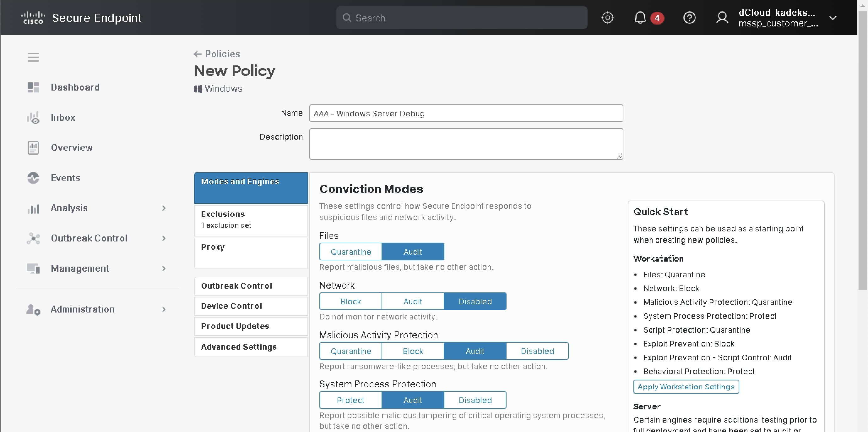The width and height of the screenshot is (868, 432).
Task: Click the hamburger menu icon
Action: pyautogui.click(x=33, y=57)
